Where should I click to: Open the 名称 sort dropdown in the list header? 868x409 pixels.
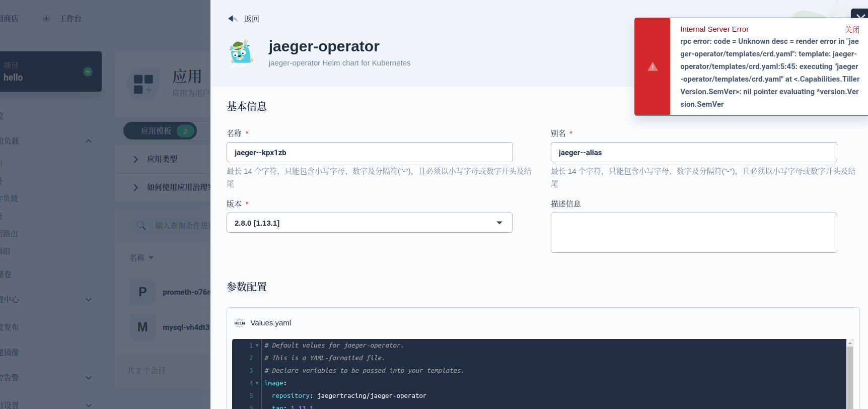tap(142, 257)
